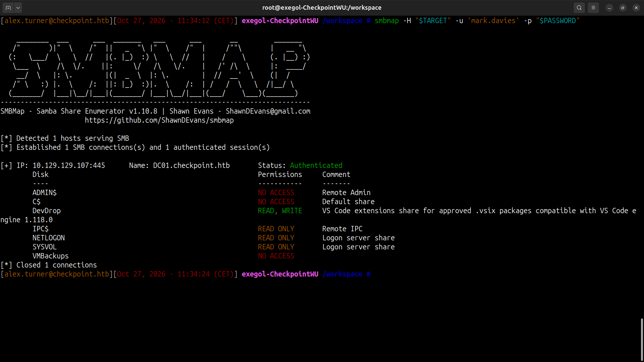Screen dimensions: 644x362
Task: Click the Closed 1 connections line
Action: tap(49, 265)
